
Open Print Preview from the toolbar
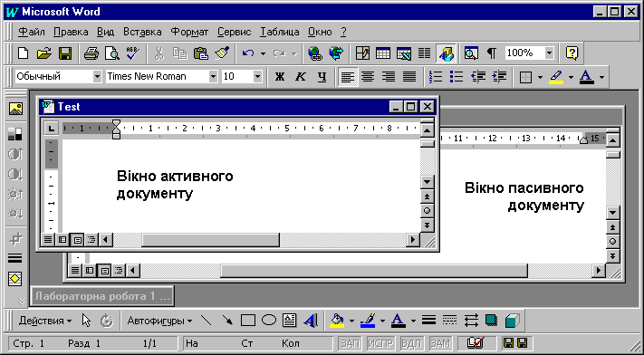click(x=111, y=53)
